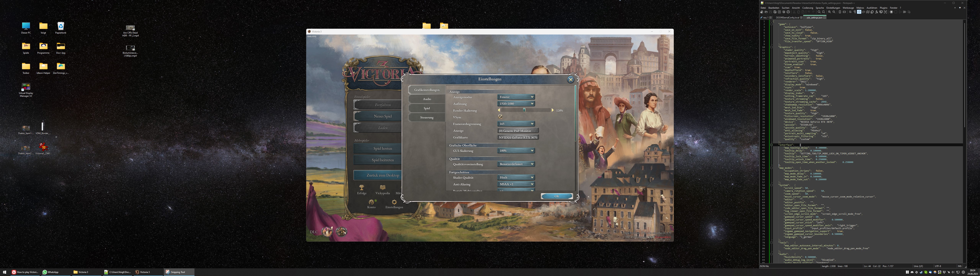Open the Anti-Aliasing dropdown showing MSAA x2

(516, 184)
